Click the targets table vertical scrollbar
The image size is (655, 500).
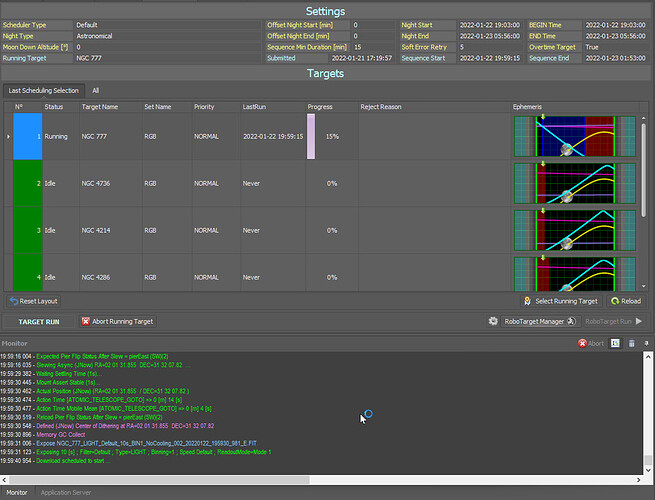tap(644, 170)
